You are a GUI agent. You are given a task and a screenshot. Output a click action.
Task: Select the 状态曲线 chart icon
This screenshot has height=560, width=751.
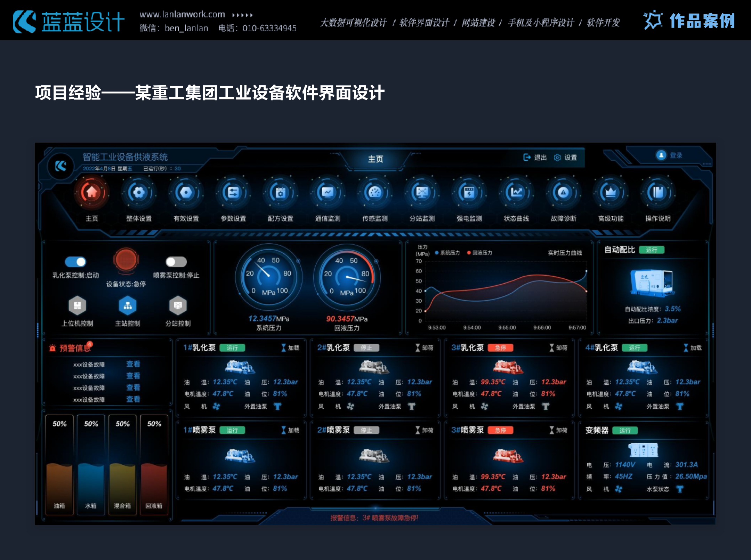point(516,192)
